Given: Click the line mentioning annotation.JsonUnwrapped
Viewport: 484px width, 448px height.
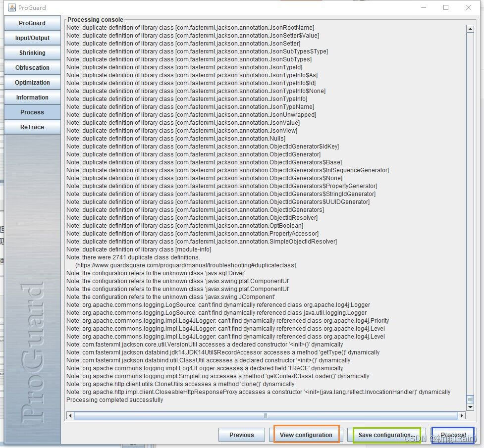Looking at the screenshot, I should (x=191, y=115).
